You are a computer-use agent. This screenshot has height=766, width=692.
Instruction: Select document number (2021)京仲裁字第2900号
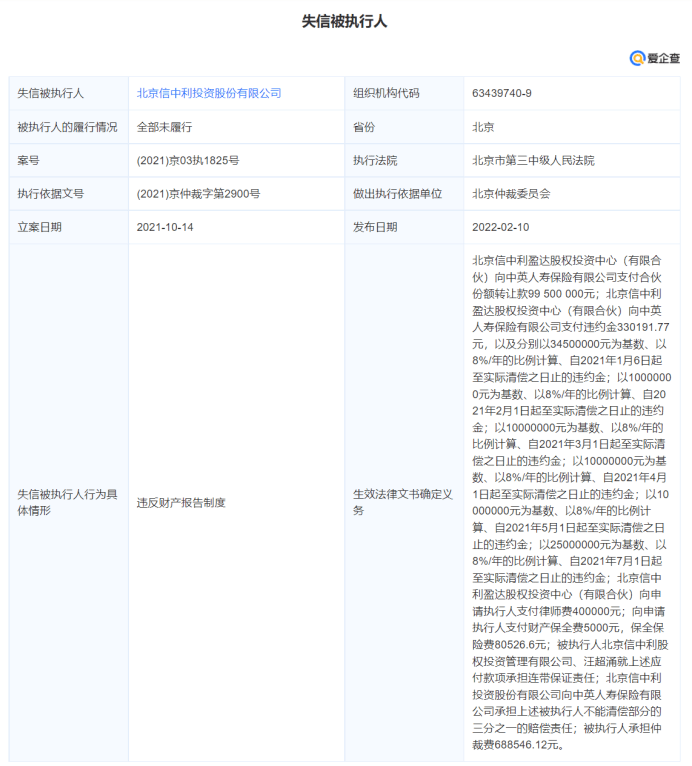(x=198, y=193)
